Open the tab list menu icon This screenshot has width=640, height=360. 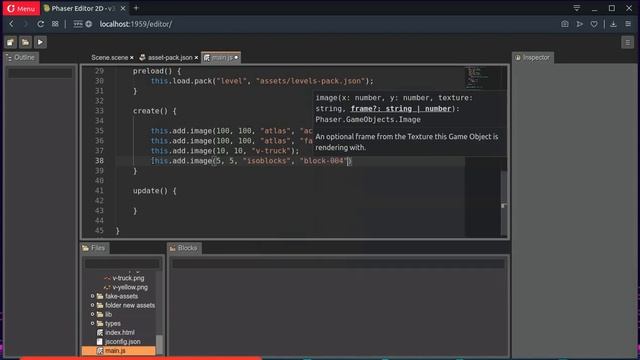click(577, 8)
